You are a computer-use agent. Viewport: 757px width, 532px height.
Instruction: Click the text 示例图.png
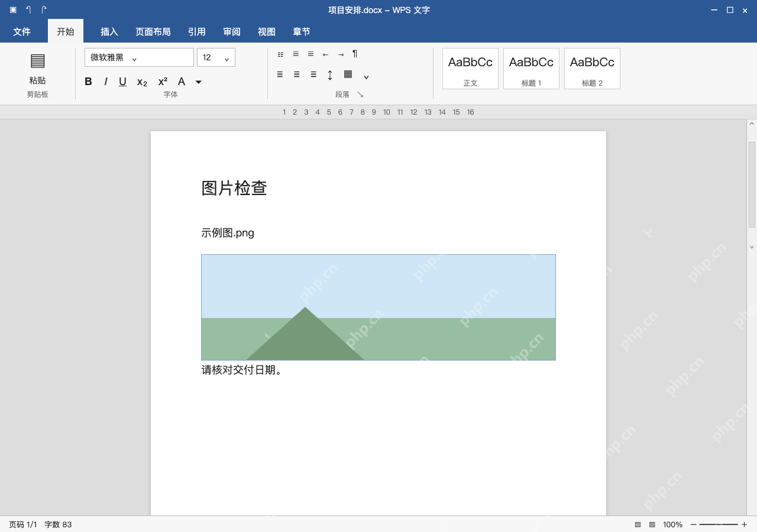(x=228, y=233)
